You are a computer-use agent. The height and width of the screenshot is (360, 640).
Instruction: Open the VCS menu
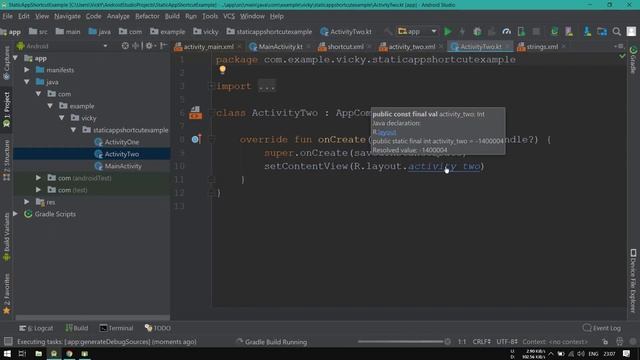tap(229, 16)
